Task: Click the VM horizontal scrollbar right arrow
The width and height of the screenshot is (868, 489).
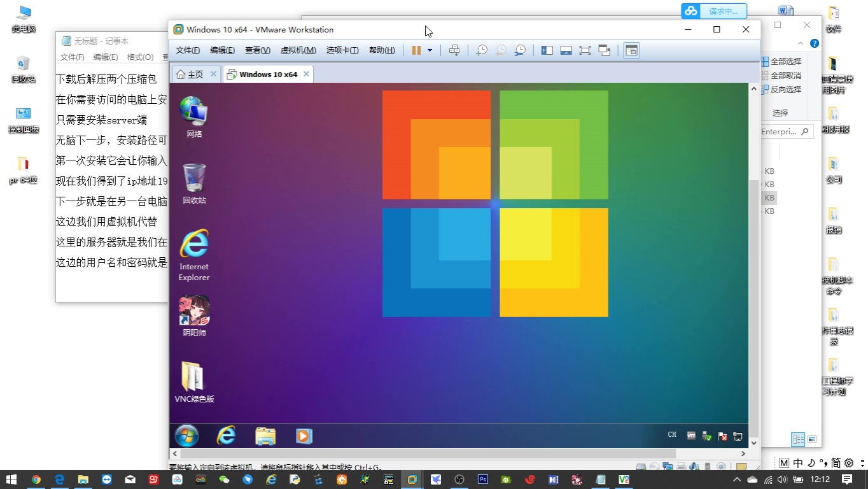Action: 743,453
